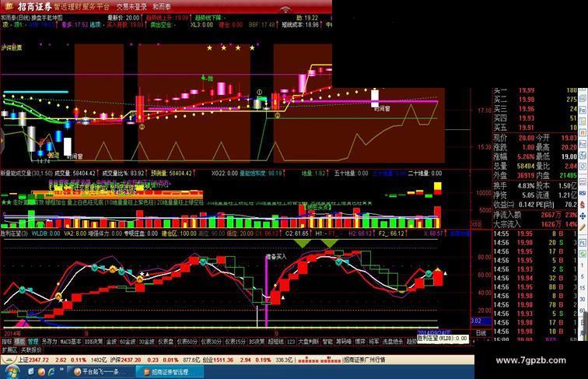Open the 关联报价 tab
Viewport: 588px width, 379px height.
pyautogui.click(x=31, y=349)
